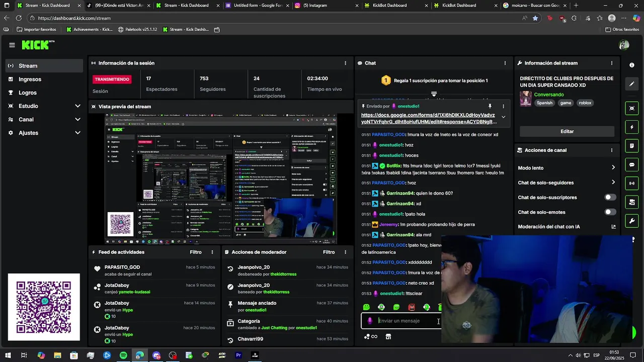
Task: Open Acciones de canal three-dot options
Action: point(612,150)
